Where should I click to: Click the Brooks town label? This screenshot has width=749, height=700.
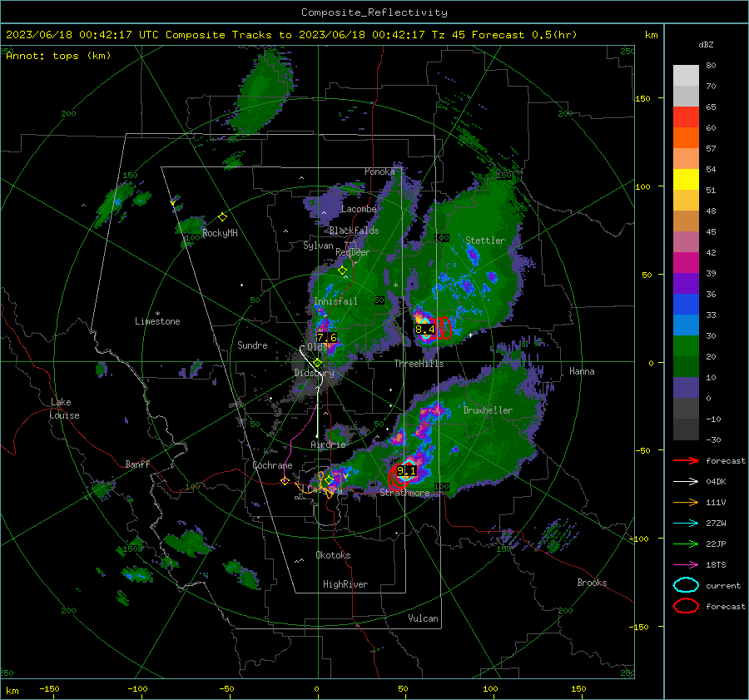[x=592, y=583]
